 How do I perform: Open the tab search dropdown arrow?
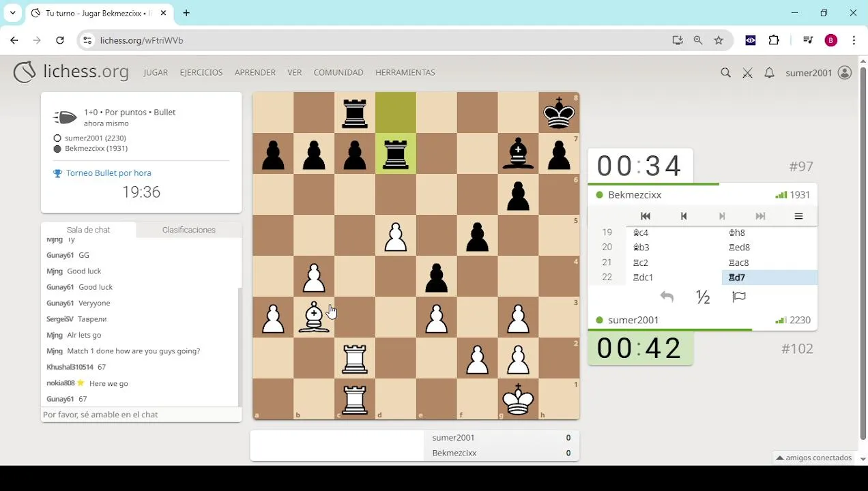tap(12, 13)
